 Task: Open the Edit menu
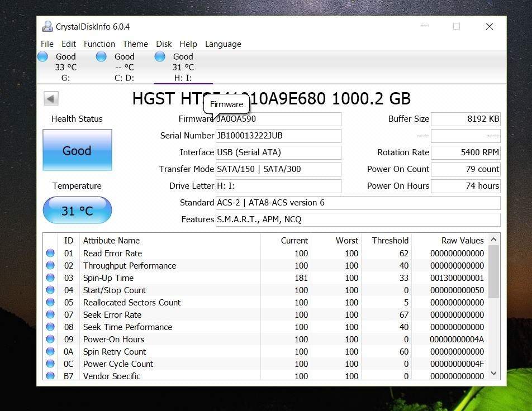pyautogui.click(x=69, y=44)
